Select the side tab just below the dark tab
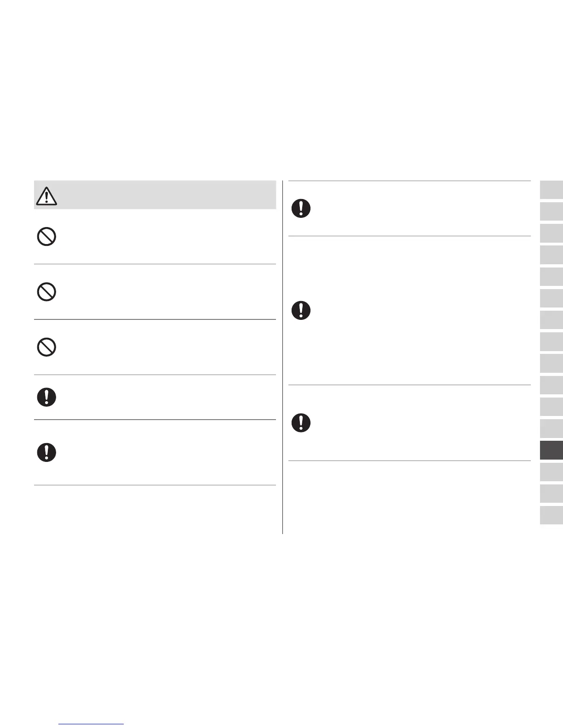This screenshot has height=728, width=563. pos(551,472)
